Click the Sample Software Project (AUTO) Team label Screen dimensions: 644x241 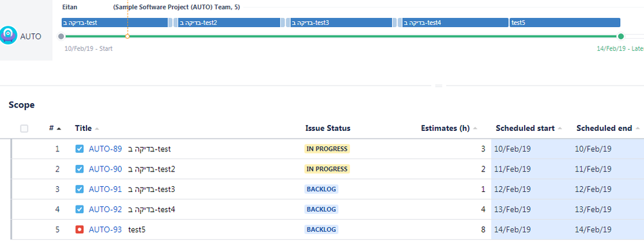[177, 7]
